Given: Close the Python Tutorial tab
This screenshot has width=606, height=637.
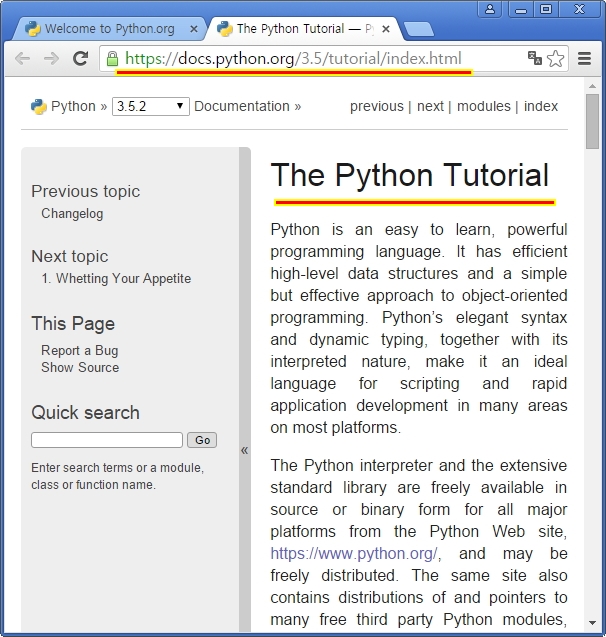Looking at the screenshot, I should (x=386, y=29).
